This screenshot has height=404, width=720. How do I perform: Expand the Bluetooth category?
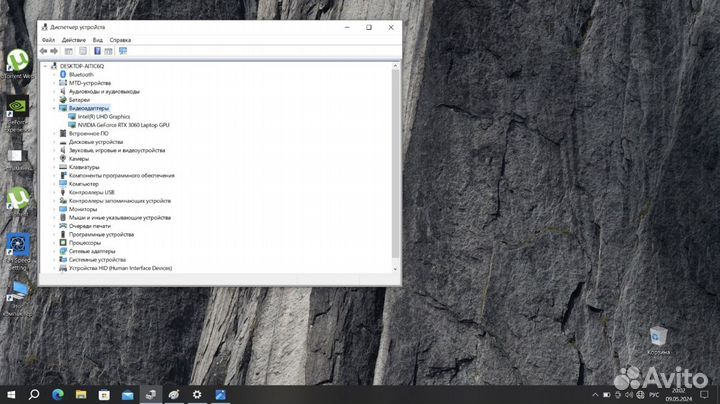[54, 74]
